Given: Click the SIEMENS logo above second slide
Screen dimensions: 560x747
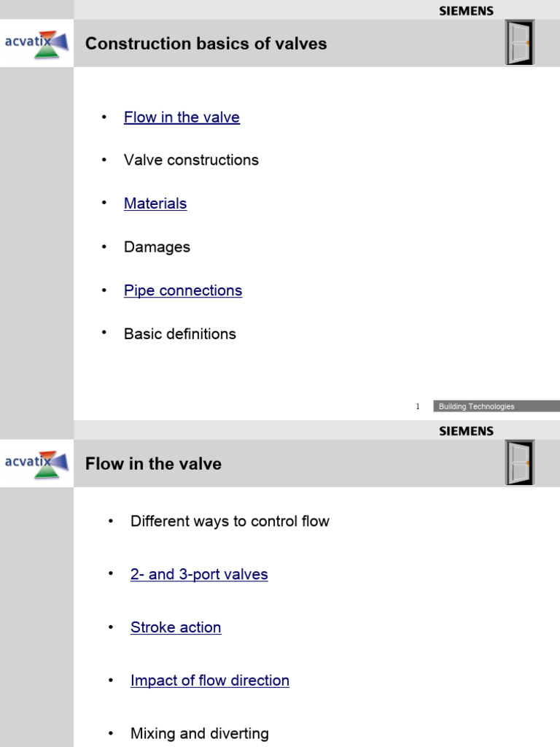Looking at the screenshot, I should [466, 431].
